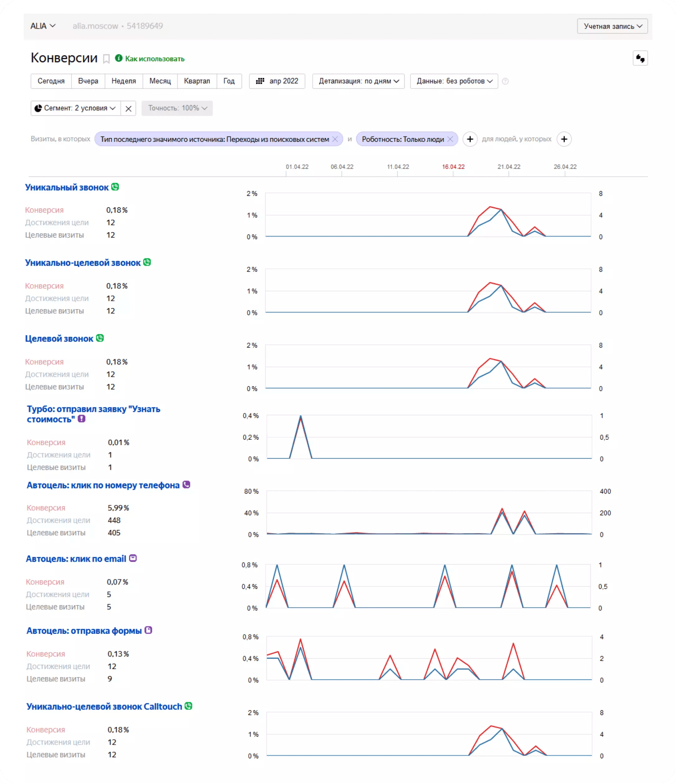
Task: Click the bookmark icon next to Конверсии
Action: pyautogui.click(x=106, y=59)
